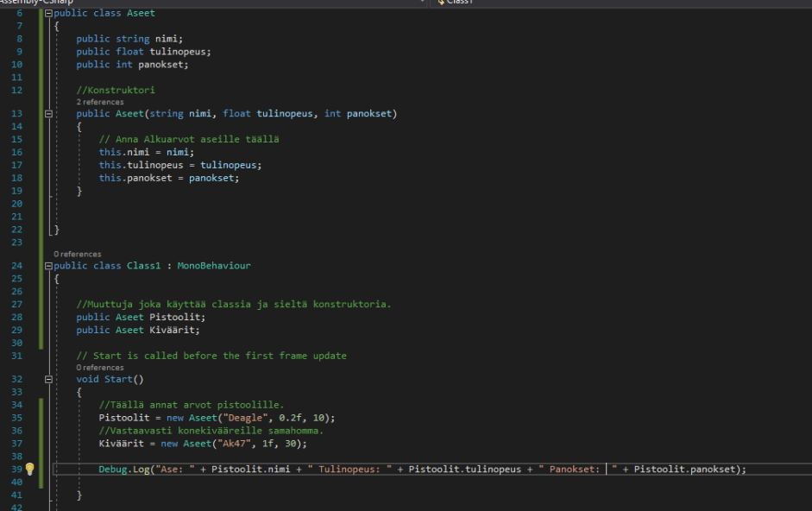Click the 'Vastaavasti konekivääreille samahomma' comment
The image size is (812, 511).
click(x=211, y=431)
